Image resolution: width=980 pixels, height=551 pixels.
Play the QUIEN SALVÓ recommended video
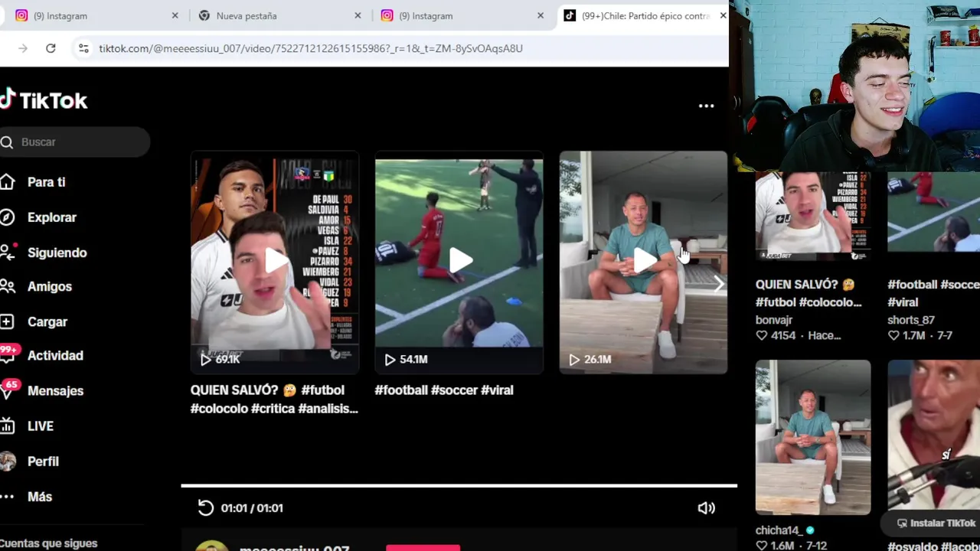pos(275,262)
